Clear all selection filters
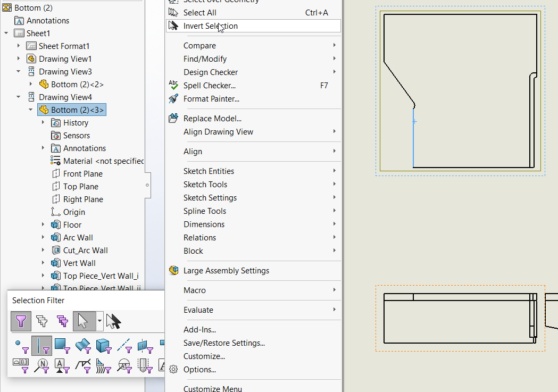This screenshot has width=558, height=392. tap(41, 321)
